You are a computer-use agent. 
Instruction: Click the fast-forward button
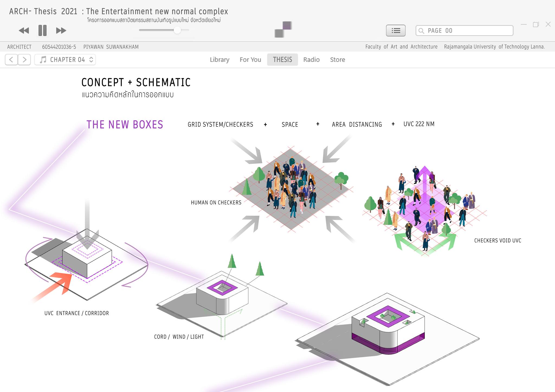tap(61, 31)
